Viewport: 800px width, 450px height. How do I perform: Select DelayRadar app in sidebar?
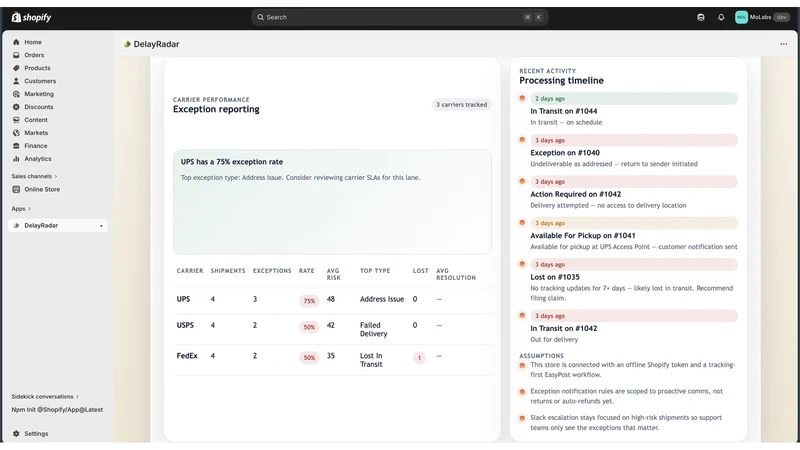(x=58, y=226)
